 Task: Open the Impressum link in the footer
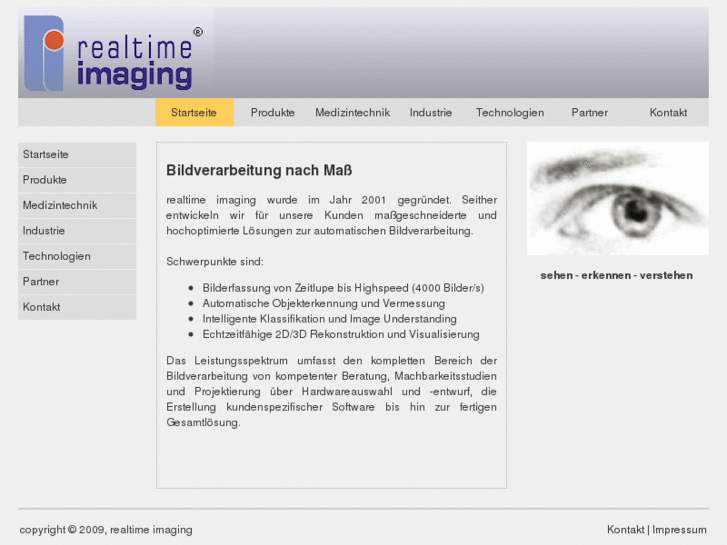[679, 530]
